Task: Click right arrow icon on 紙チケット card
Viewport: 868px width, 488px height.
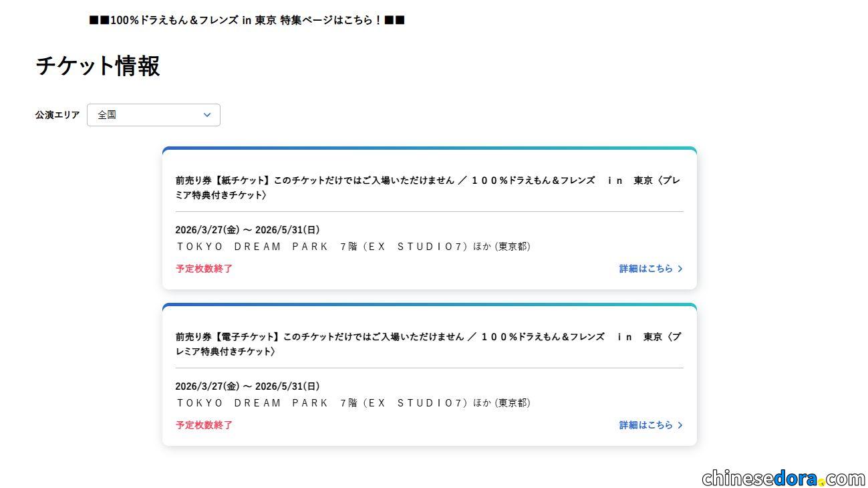Action: [x=680, y=269]
